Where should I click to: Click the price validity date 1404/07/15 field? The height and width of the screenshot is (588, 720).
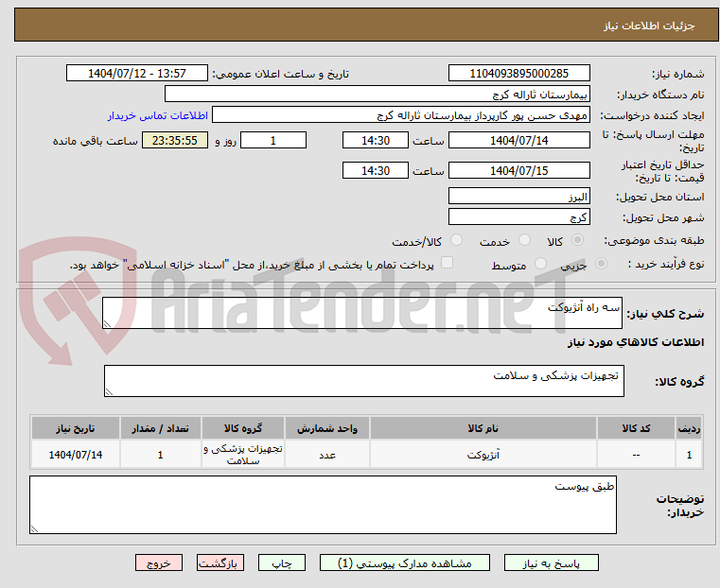[518, 170]
